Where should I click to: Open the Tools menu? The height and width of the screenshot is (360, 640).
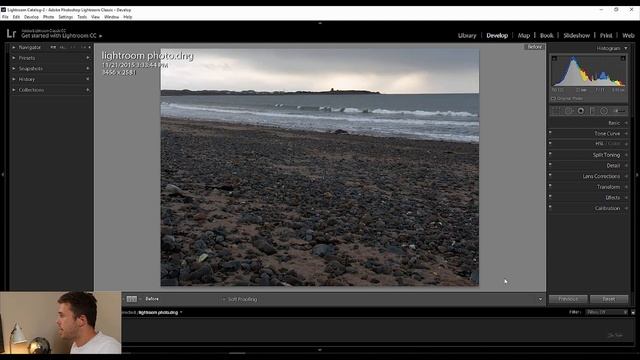coord(82,17)
